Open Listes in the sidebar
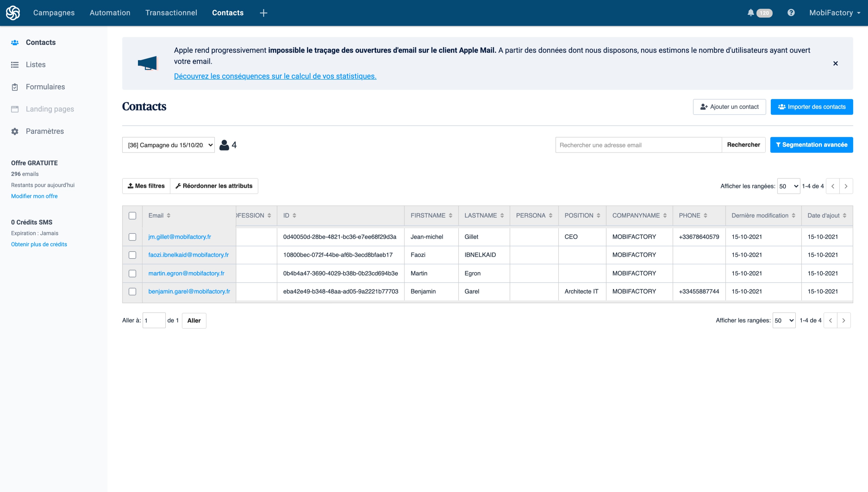 pos(35,64)
